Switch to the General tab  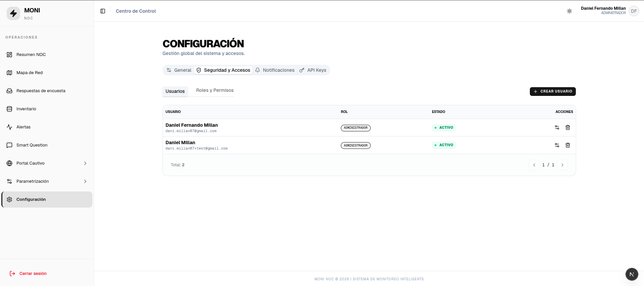pos(179,70)
